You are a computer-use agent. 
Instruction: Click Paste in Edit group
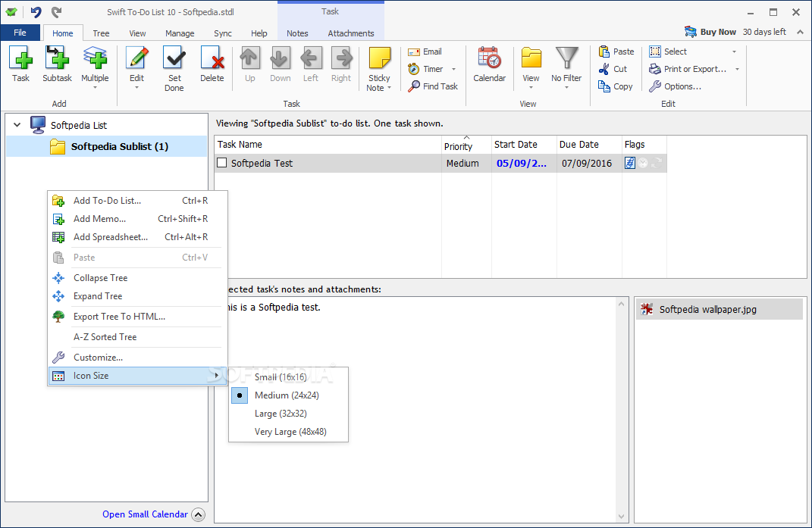[x=616, y=52]
